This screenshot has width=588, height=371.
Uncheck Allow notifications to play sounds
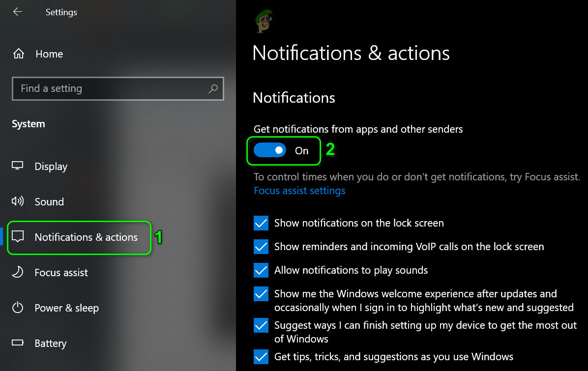click(261, 270)
